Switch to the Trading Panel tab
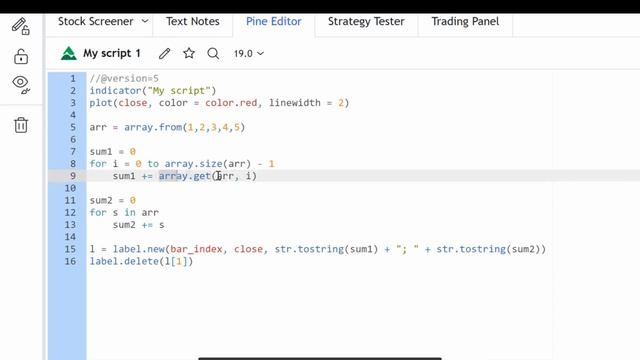Screen dimensions: 640x360 [465, 21]
